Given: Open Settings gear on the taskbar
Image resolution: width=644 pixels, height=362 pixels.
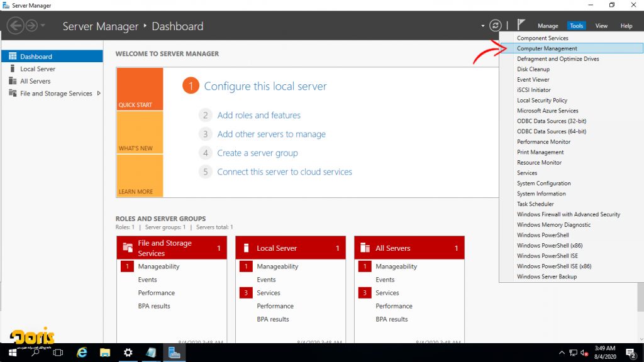Looking at the screenshot, I should 128,353.
